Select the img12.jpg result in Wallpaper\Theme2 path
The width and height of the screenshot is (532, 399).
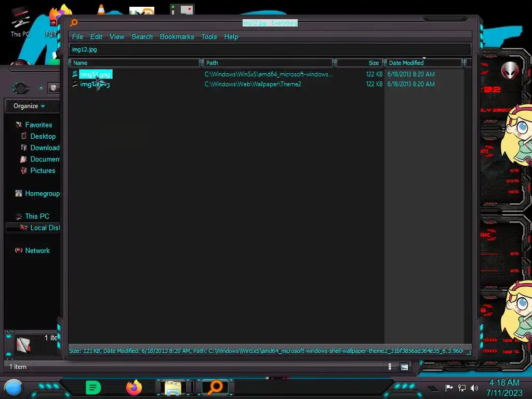[95, 84]
